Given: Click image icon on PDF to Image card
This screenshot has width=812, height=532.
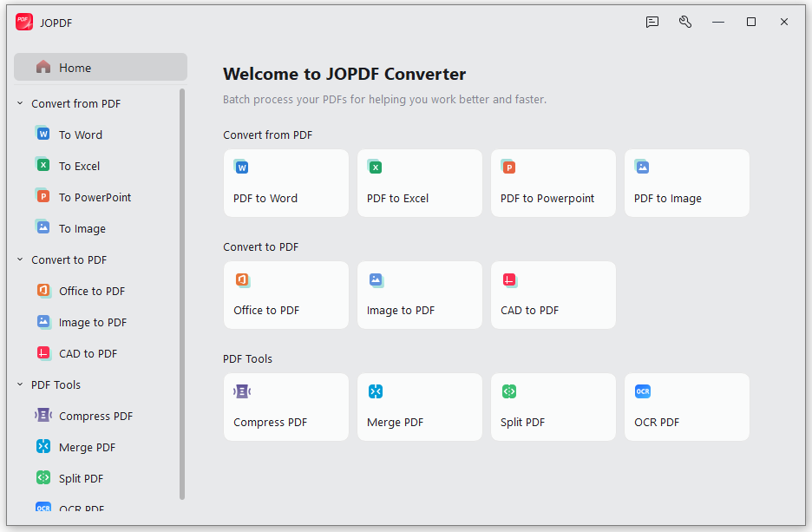Looking at the screenshot, I should [642, 167].
